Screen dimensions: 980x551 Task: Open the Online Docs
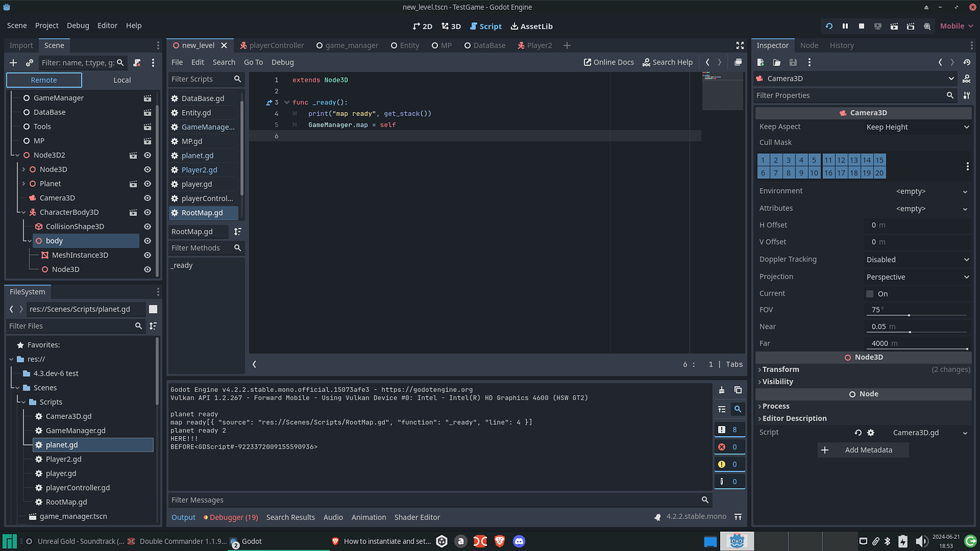(608, 62)
